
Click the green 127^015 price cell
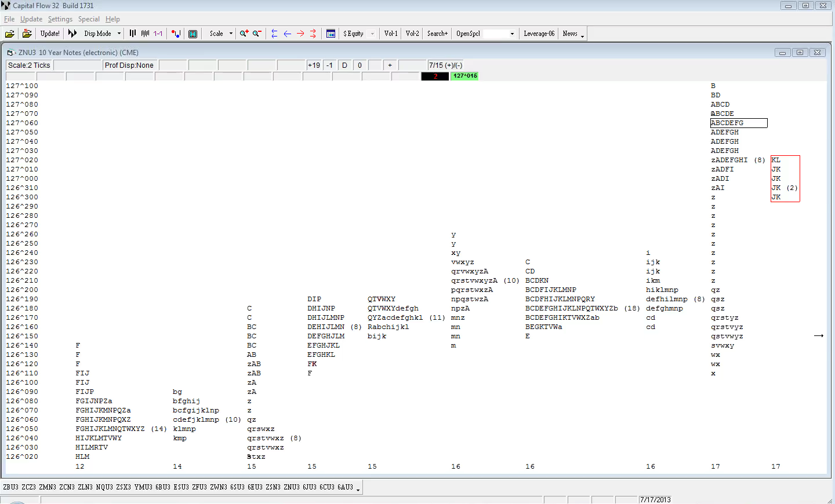pos(465,76)
